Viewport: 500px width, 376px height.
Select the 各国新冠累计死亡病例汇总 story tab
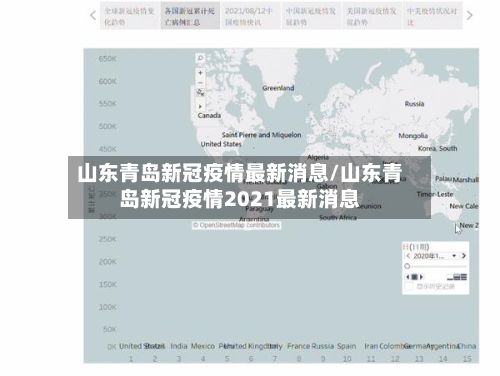tap(190, 16)
